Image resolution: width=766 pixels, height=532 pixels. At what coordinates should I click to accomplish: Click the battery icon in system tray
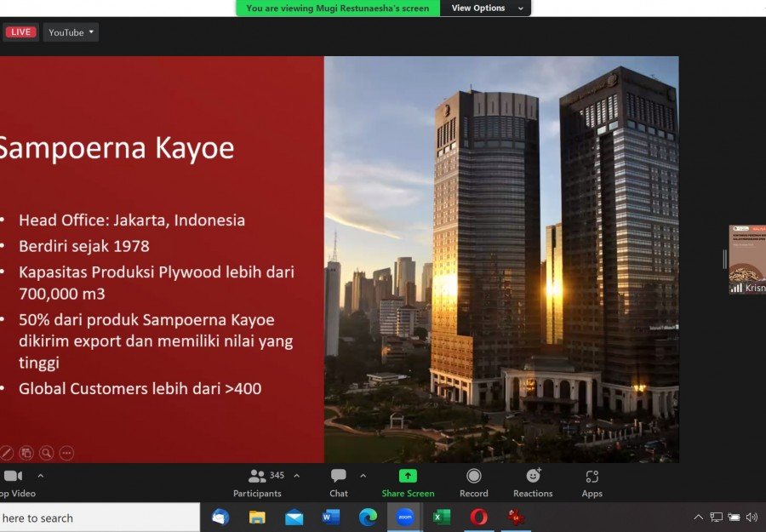click(734, 517)
